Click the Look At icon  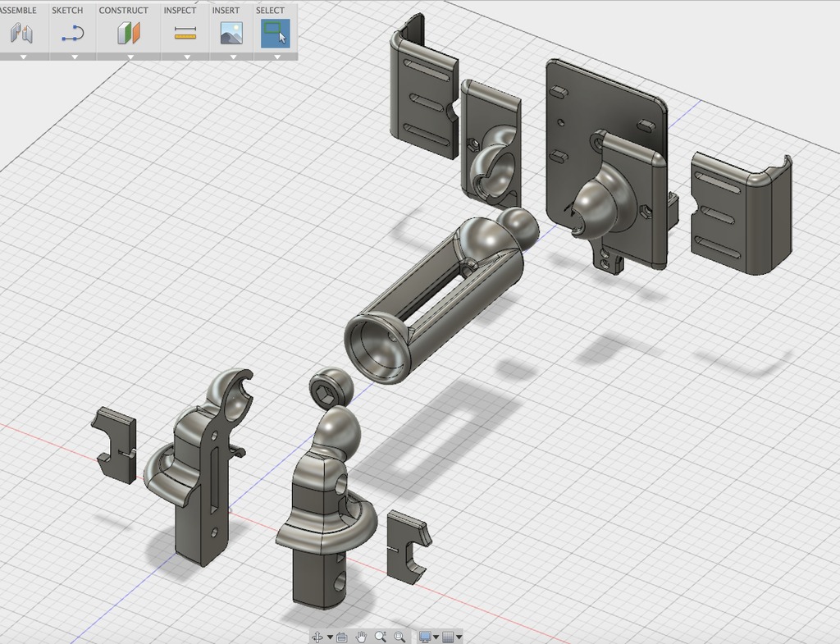pyautogui.click(x=342, y=637)
